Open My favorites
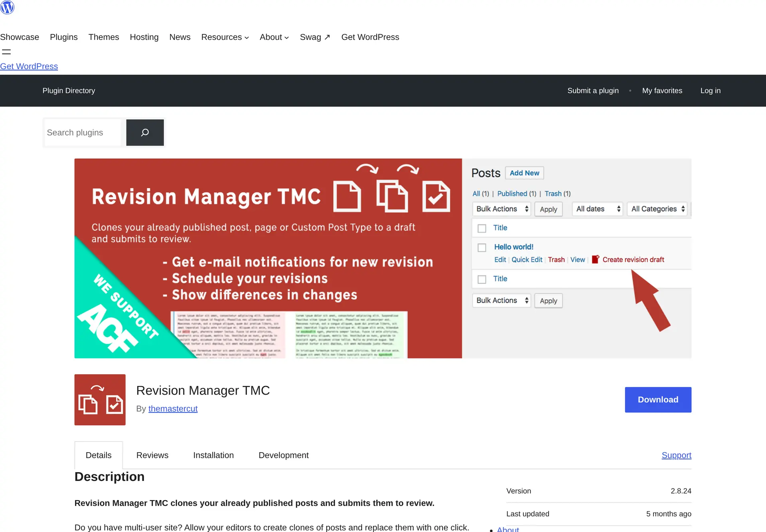 coord(662,91)
